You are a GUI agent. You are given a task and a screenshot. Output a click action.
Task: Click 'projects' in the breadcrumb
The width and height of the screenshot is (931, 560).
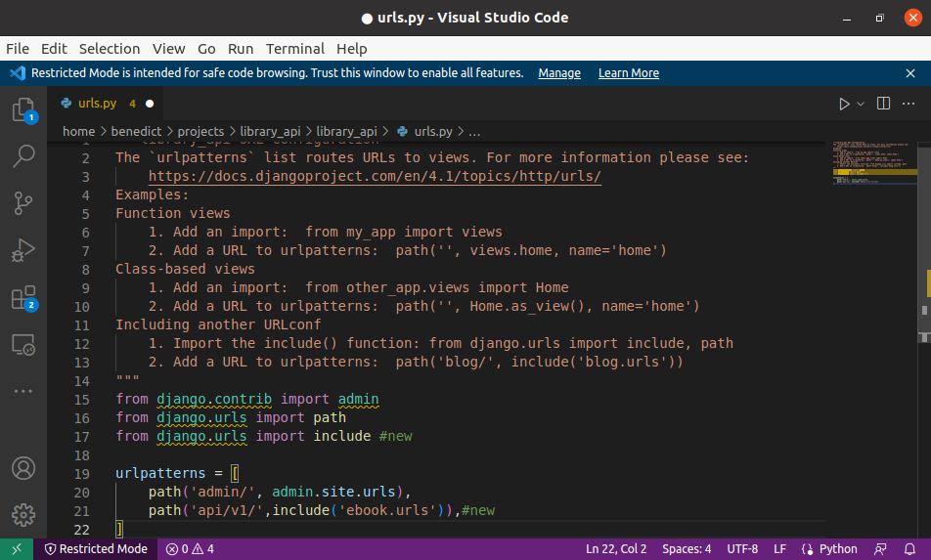click(x=200, y=132)
